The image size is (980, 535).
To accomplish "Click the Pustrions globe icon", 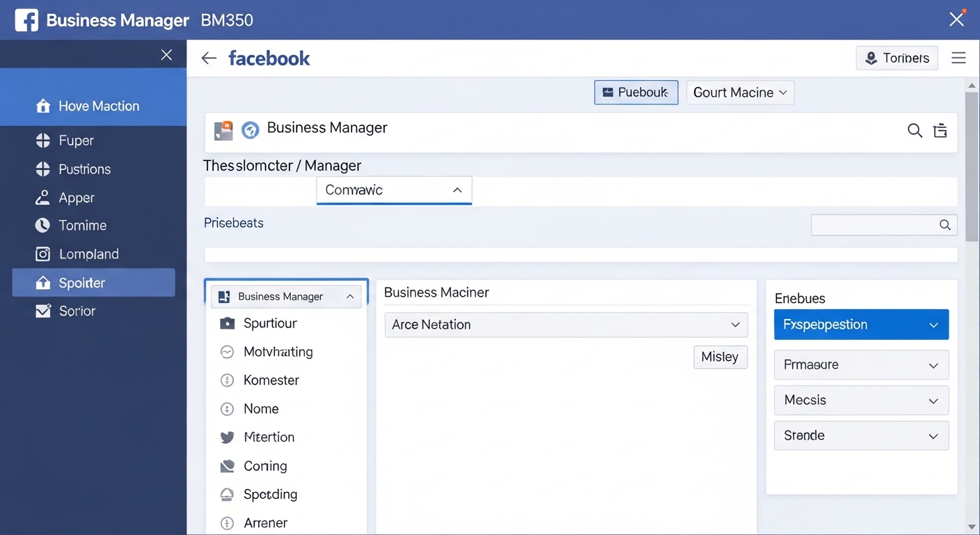I will point(43,169).
